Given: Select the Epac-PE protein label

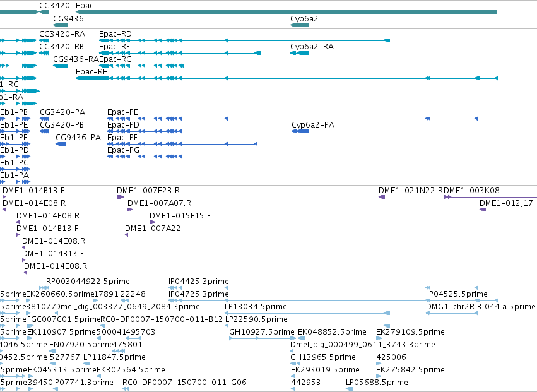Looking at the screenshot, I should 123,112.
